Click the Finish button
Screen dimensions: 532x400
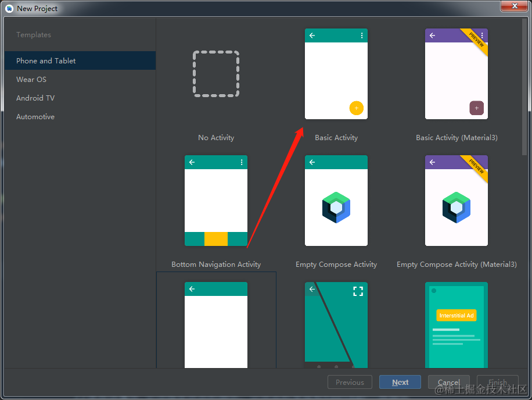tap(497, 382)
